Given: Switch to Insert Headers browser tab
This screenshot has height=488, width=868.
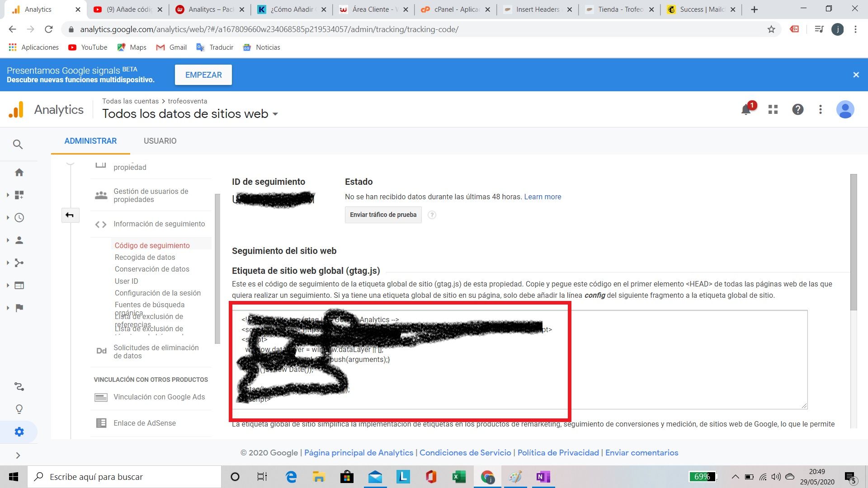Looking at the screenshot, I should [x=538, y=9].
